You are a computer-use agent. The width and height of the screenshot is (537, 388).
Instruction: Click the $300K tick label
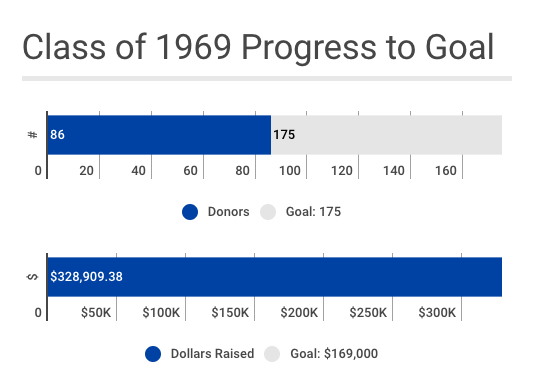pyautogui.click(x=437, y=312)
